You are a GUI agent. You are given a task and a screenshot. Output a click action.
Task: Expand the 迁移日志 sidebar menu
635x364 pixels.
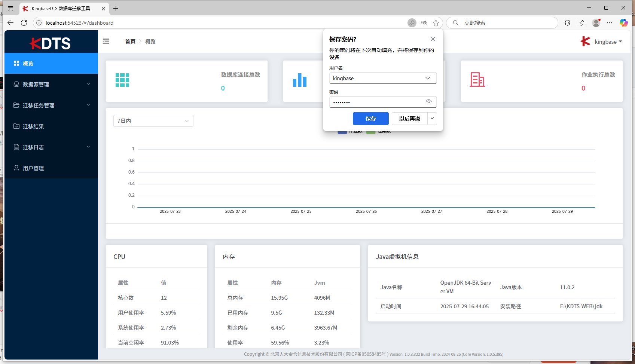click(x=51, y=147)
